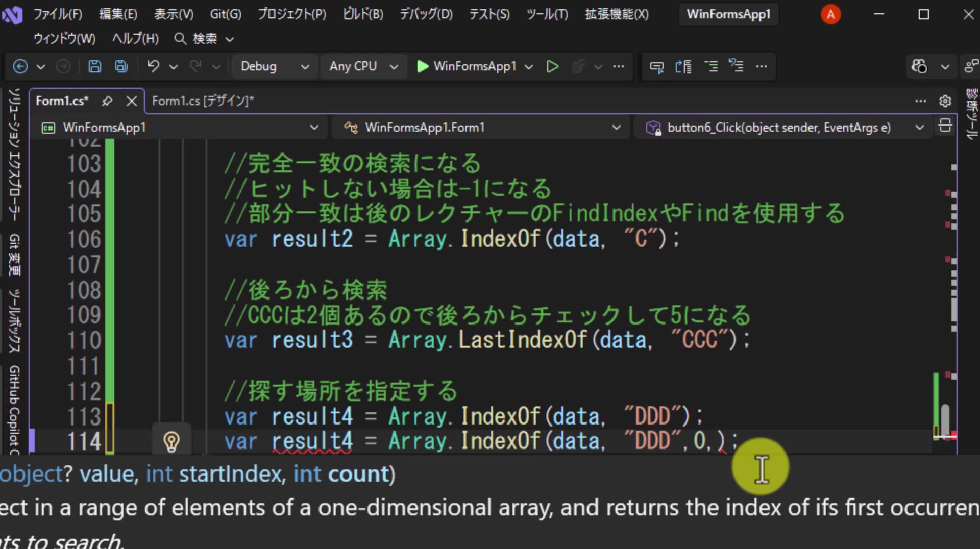Screen dimensions: 980x549
Task: Click the uncomment lines toolbar icon
Action: pyautogui.click(x=736, y=66)
